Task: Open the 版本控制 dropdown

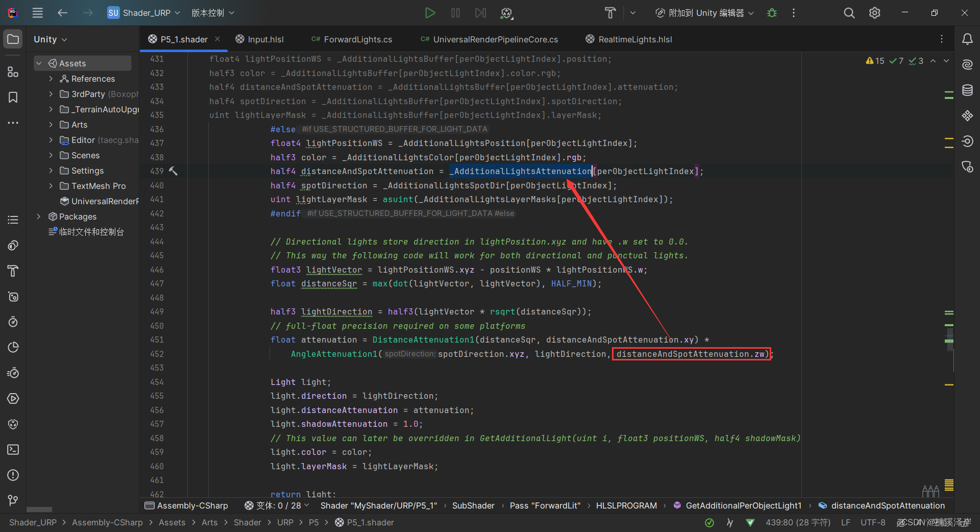Action: (213, 13)
